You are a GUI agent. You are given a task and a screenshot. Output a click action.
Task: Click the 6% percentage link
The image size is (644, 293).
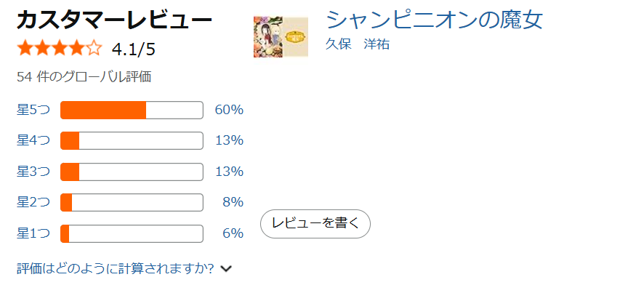point(233,233)
